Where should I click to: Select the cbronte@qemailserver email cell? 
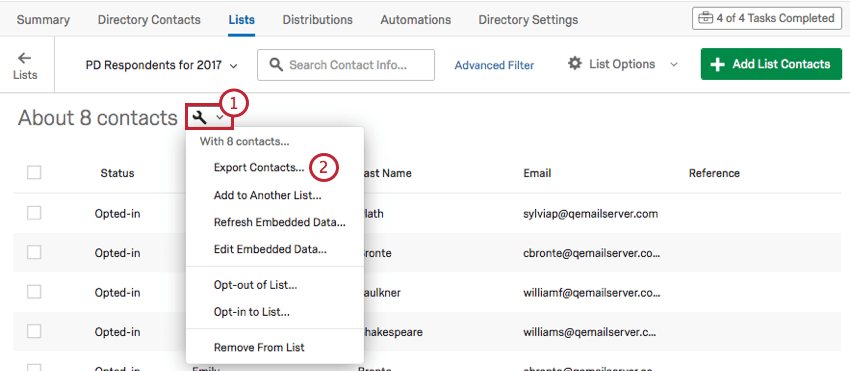592,253
